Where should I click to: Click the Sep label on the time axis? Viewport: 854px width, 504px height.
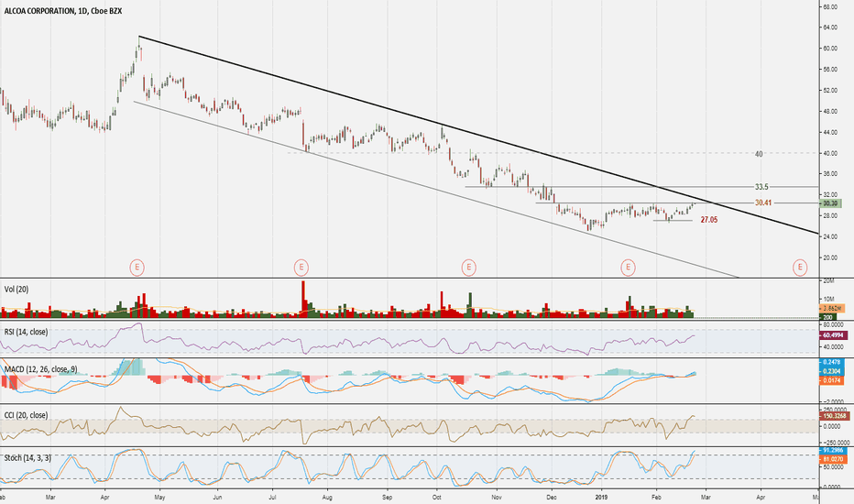click(387, 497)
